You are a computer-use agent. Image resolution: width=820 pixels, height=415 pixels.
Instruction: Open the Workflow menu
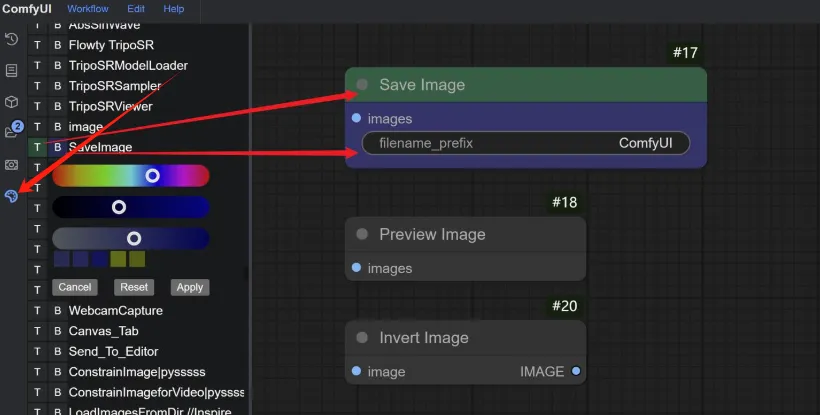(x=88, y=9)
